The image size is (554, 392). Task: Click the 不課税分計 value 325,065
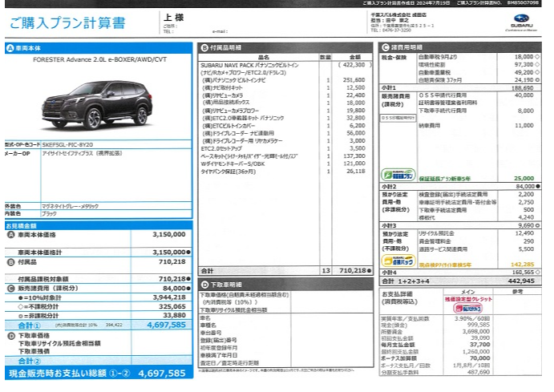[172, 306]
